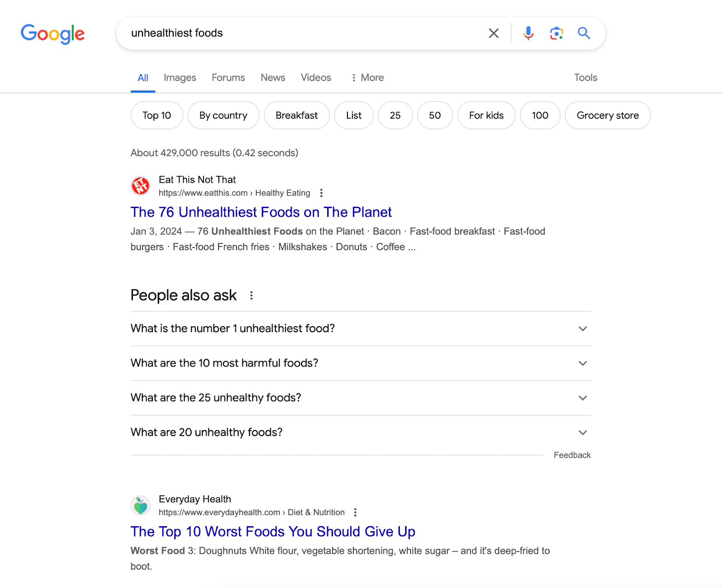Image resolution: width=722 pixels, height=588 pixels.
Task: Click the Everyday Health favicon
Action: coord(140,505)
